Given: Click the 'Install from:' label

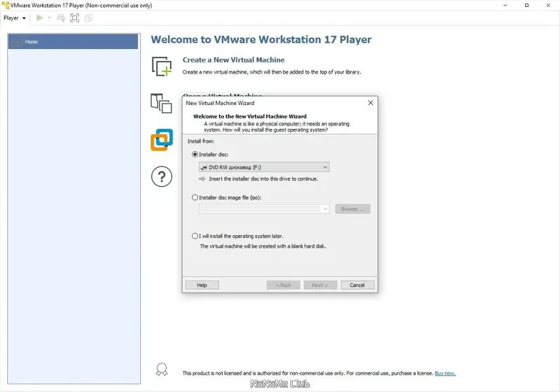Looking at the screenshot, I should click(x=201, y=141).
